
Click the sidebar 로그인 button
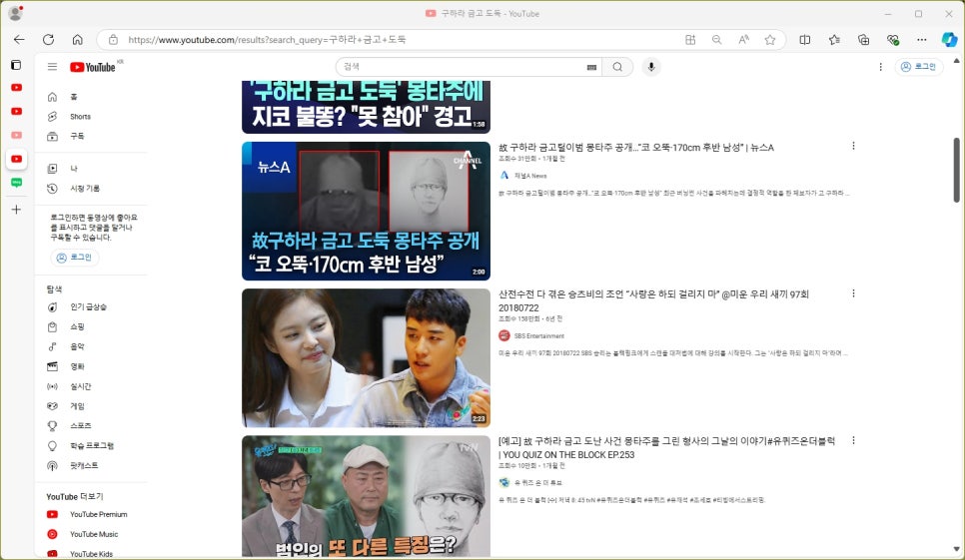(75, 257)
